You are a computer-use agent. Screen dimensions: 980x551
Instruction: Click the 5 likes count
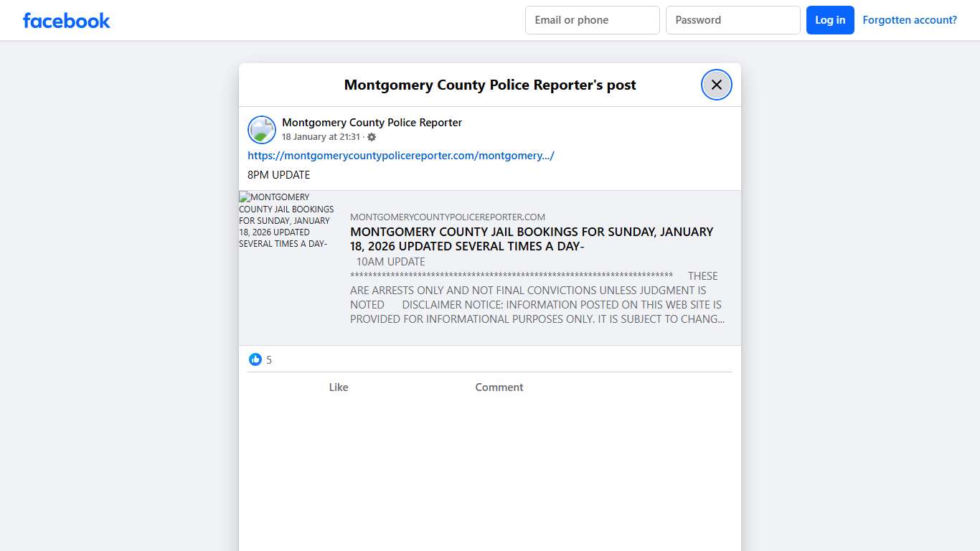point(269,359)
